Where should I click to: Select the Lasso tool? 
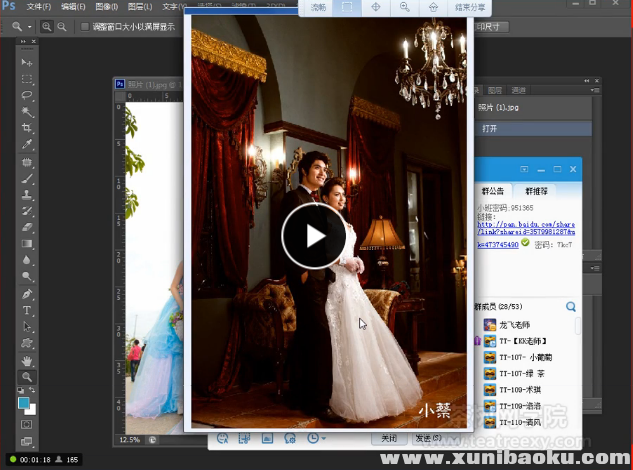click(27, 95)
